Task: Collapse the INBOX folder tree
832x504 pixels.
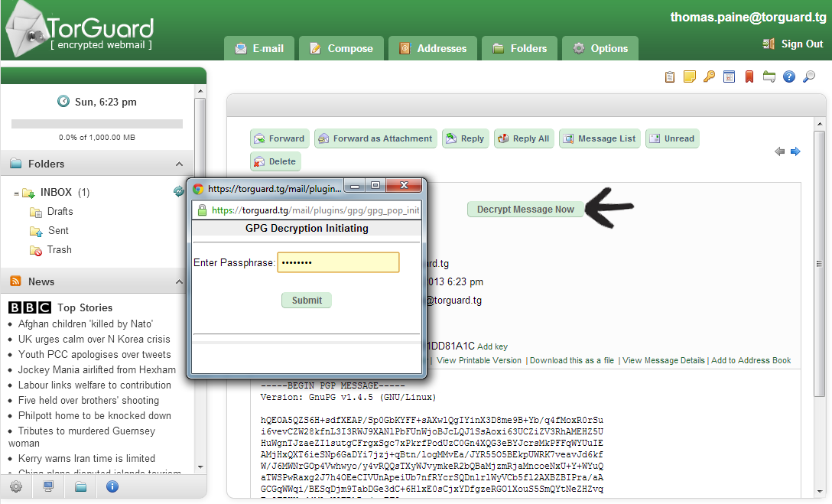Action: [16, 193]
